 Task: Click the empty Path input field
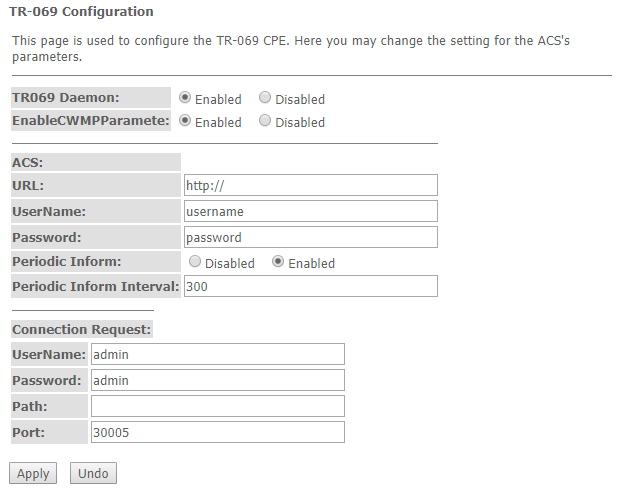[217, 406]
